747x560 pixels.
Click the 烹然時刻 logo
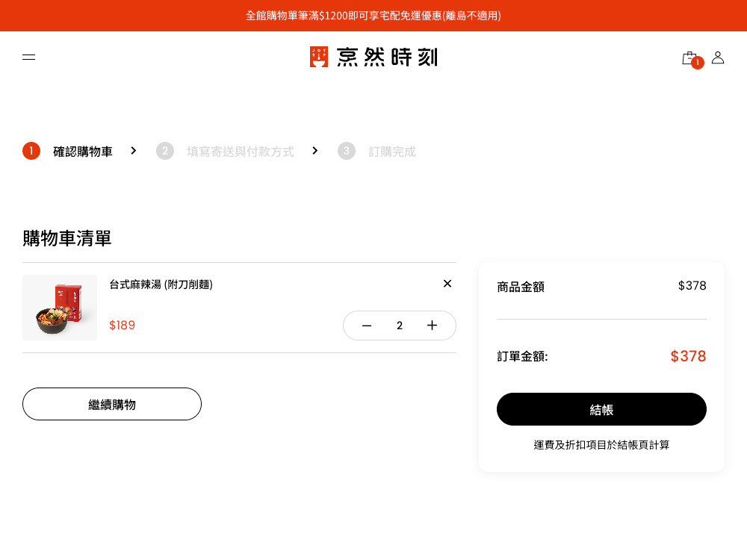(373, 57)
